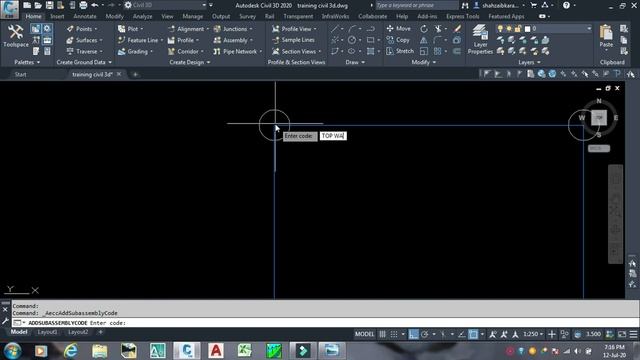This screenshot has height=360, width=640.
Task: Toggle the layer on/off lightbulb
Action: click(x=500, y=29)
